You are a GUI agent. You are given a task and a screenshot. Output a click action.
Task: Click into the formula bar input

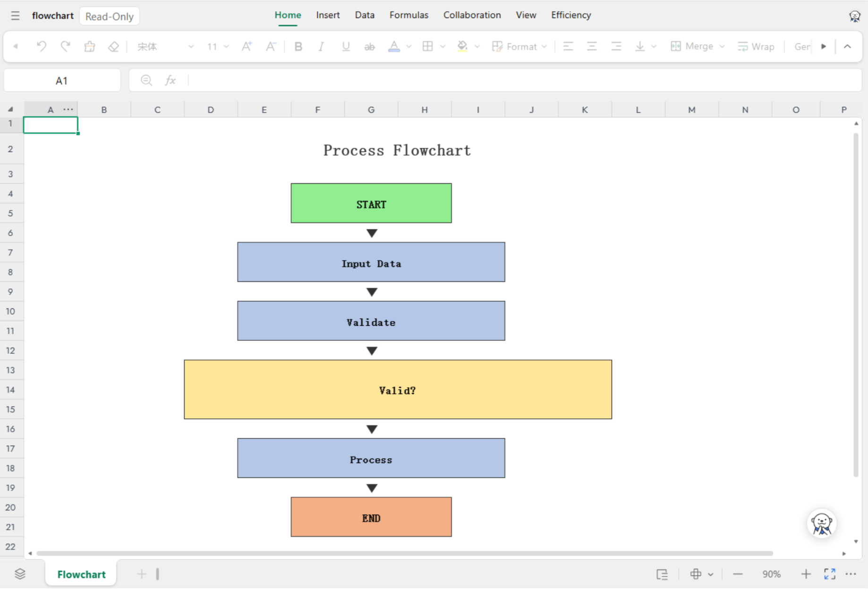[x=524, y=81]
